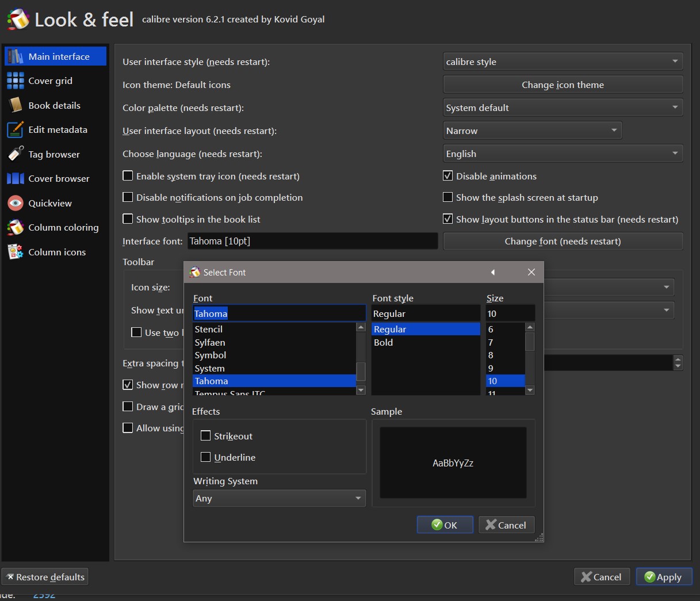Click the Column icons gear icon

(16, 252)
